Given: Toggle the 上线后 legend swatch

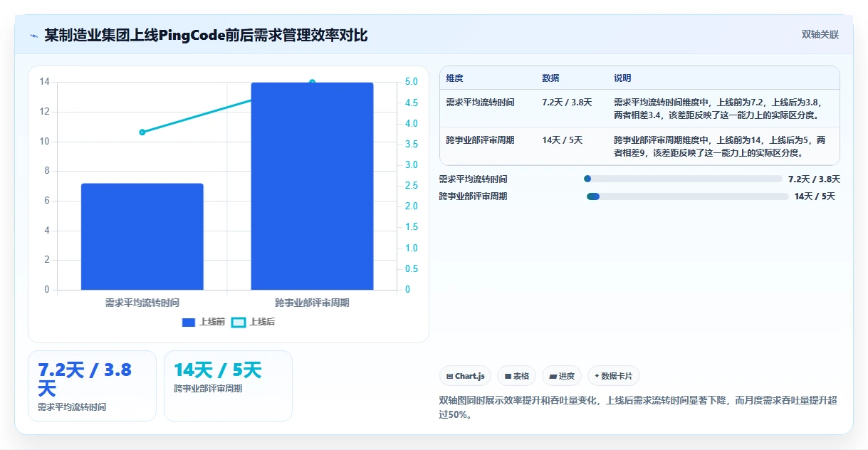Looking at the screenshot, I should coord(239,323).
